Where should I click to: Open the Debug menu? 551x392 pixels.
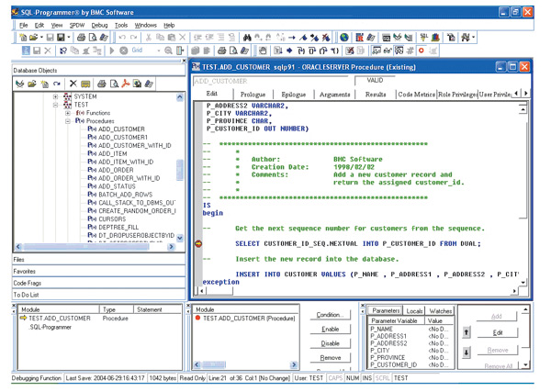[x=99, y=26]
